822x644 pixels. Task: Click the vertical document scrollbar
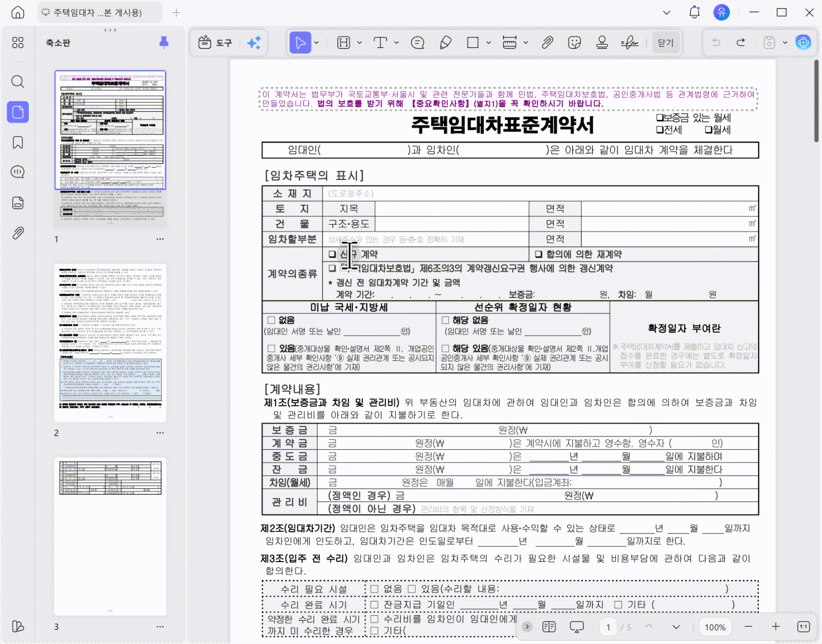pyautogui.click(x=816, y=101)
